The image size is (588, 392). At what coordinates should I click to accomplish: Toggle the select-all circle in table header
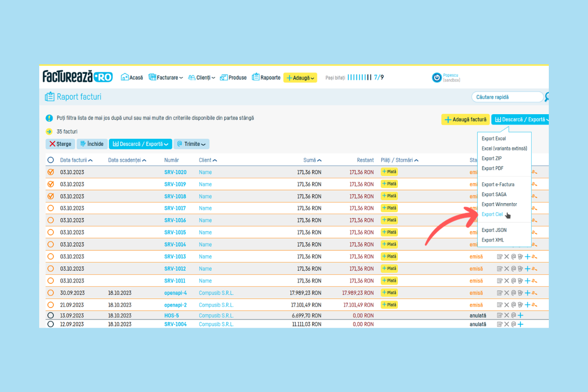pyautogui.click(x=50, y=160)
